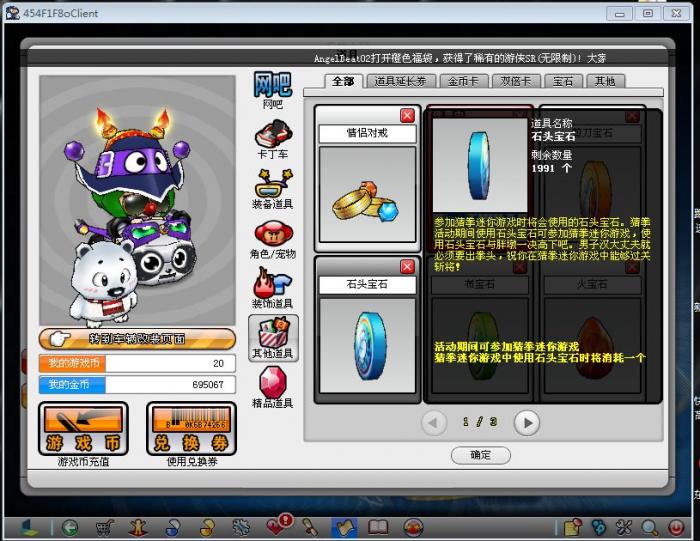The height and width of the screenshot is (541, 700).
Task: Click the 石头宝石 name label on item card
Action: coord(367,284)
